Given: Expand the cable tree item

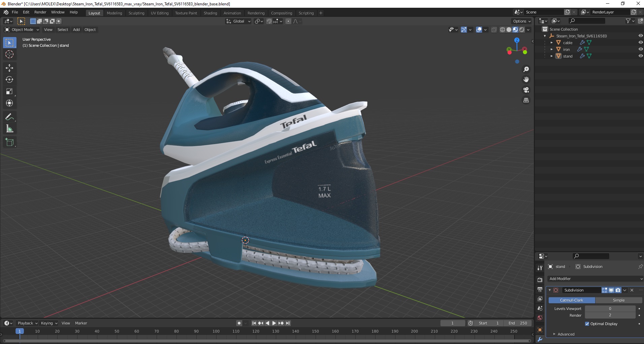Looking at the screenshot, I should click(x=552, y=43).
